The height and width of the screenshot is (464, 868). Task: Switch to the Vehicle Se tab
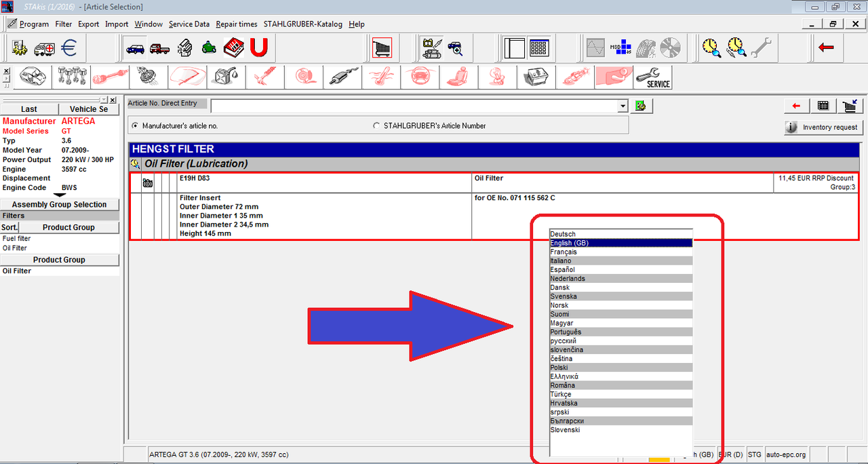click(x=89, y=109)
